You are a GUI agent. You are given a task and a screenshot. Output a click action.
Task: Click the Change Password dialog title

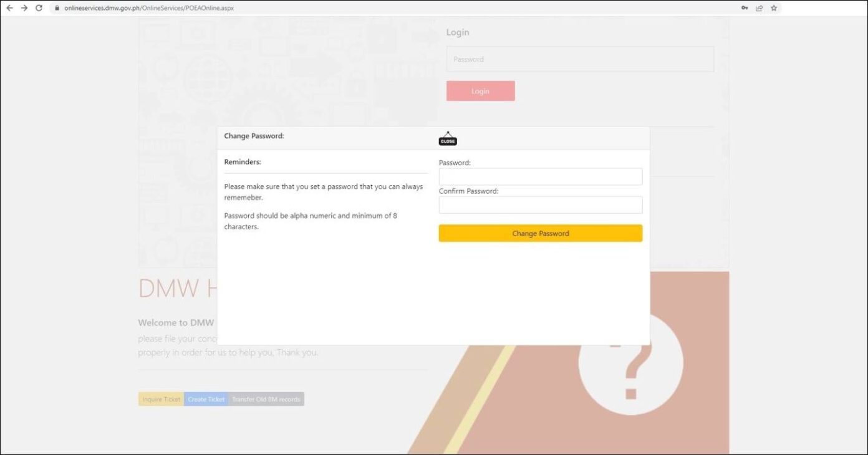[x=254, y=136]
